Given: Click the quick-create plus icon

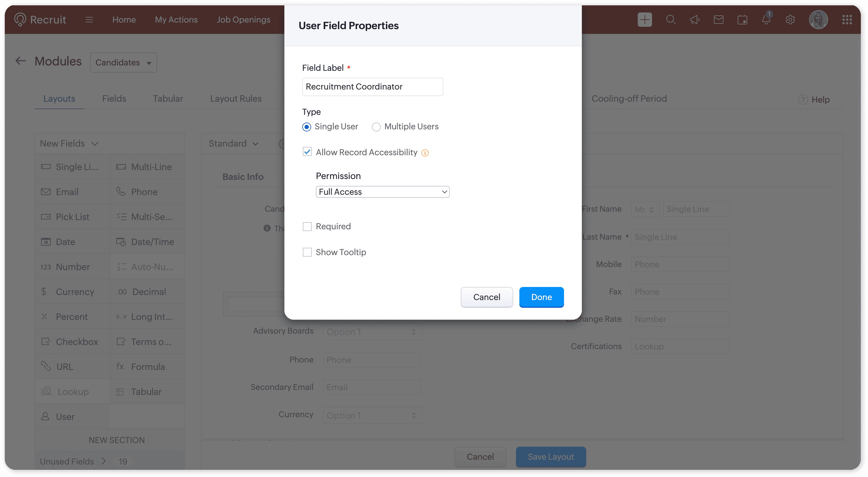Looking at the screenshot, I should point(644,20).
